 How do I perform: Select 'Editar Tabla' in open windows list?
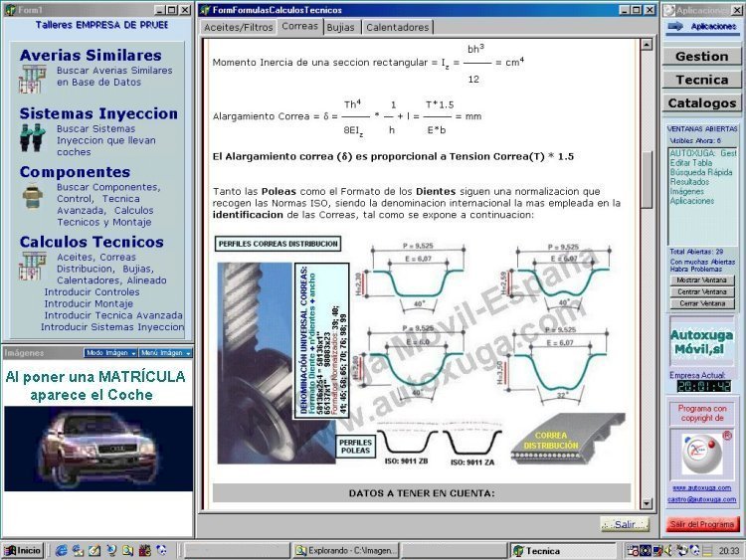[691, 163]
